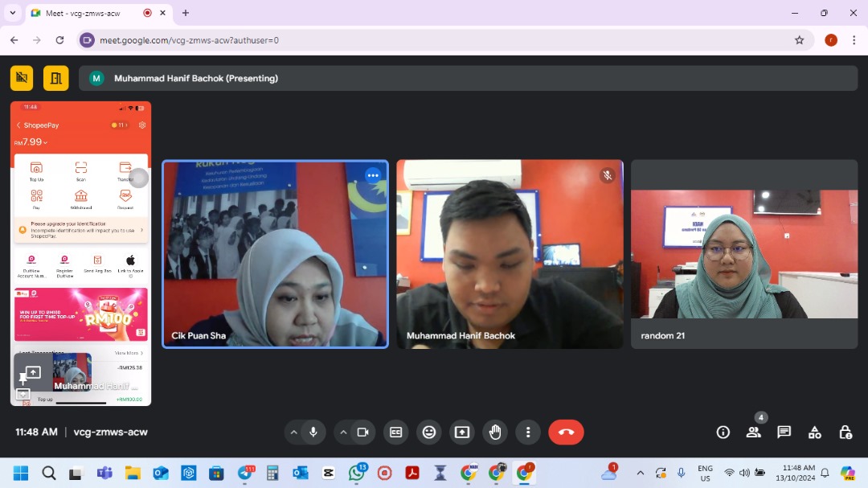The width and height of the screenshot is (868, 488).
Task: Leave the call with red hang-up button
Action: (x=566, y=432)
